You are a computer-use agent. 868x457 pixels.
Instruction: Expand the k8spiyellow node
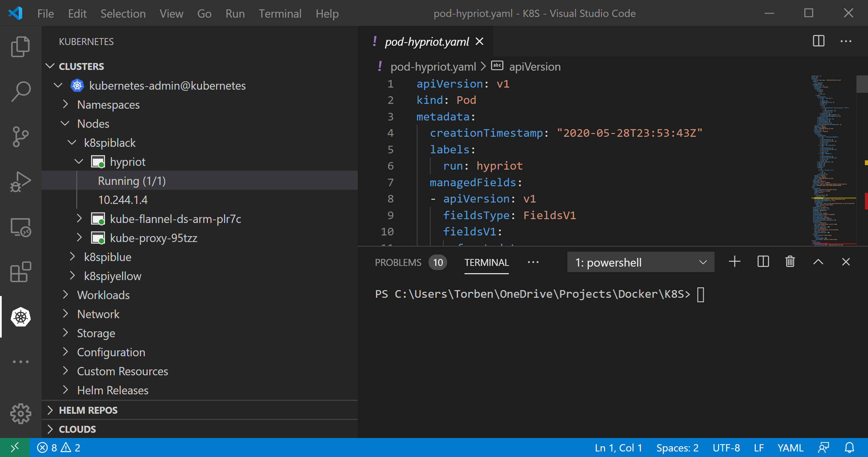(x=72, y=276)
